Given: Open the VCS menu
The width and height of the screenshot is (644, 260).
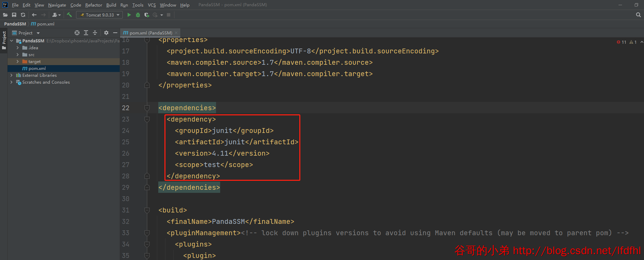Looking at the screenshot, I should coord(152,5).
